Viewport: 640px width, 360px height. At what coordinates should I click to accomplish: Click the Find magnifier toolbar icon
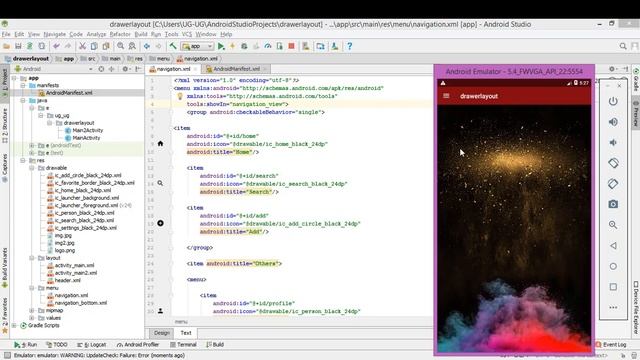[120, 47]
